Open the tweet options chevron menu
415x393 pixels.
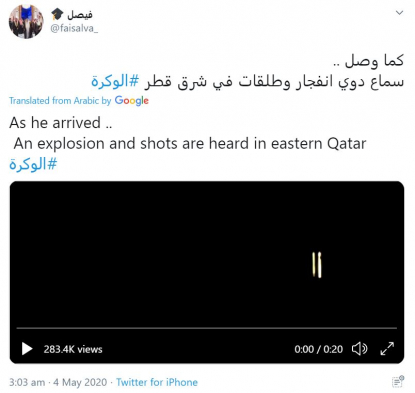pyautogui.click(x=399, y=13)
